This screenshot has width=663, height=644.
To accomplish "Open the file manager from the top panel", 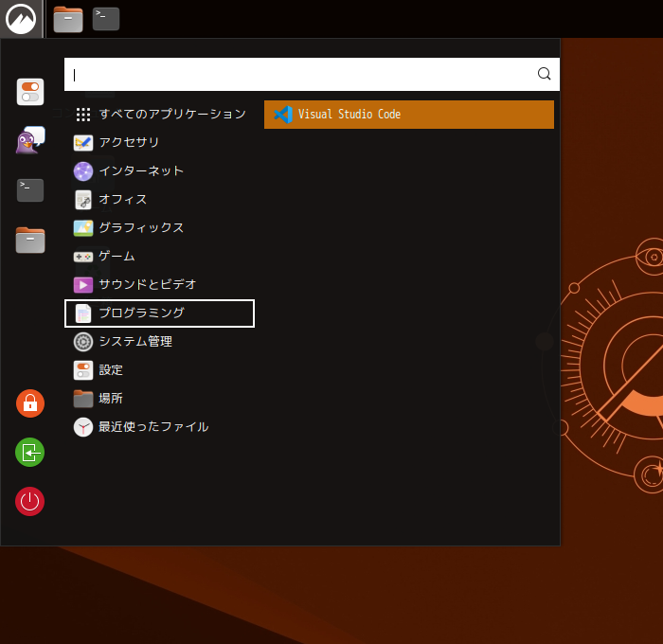I will 68,20.
